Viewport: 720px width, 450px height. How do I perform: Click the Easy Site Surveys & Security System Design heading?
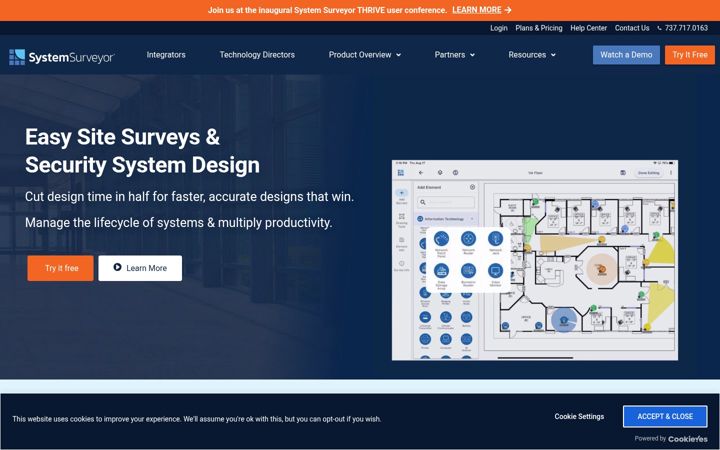coord(142,151)
